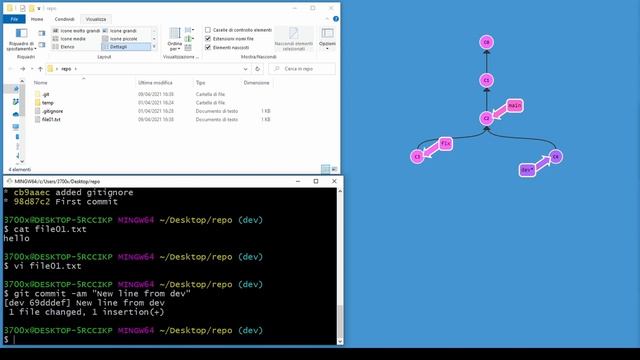The height and width of the screenshot is (360, 640).
Task: Click the C1 commit node
Action: pos(486,80)
